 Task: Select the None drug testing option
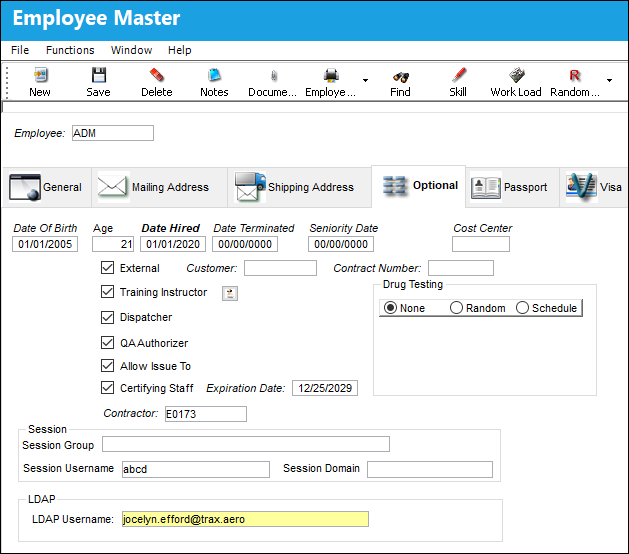390,308
